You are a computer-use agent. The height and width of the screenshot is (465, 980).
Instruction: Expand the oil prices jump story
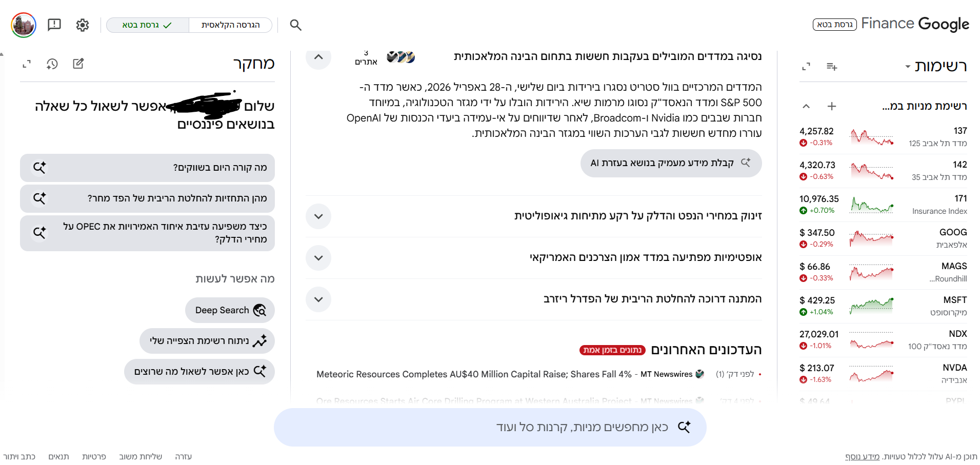pos(318,216)
